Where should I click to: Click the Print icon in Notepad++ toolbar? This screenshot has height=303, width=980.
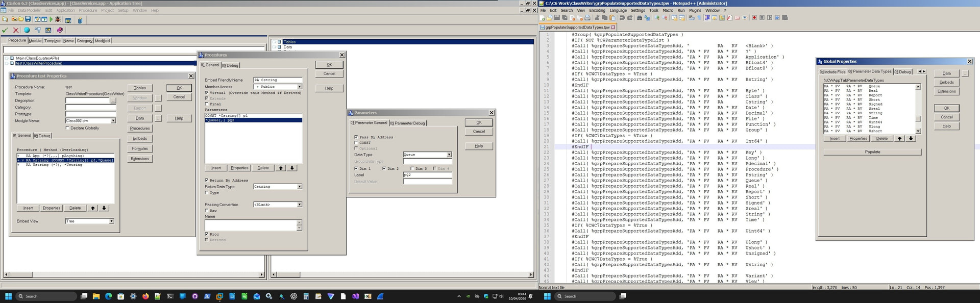(587, 18)
